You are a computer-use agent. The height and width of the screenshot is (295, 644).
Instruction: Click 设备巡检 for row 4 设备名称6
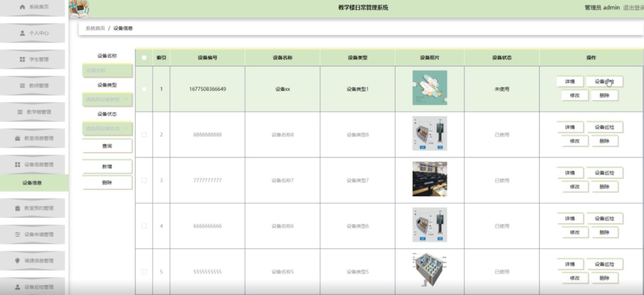pos(604,219)
